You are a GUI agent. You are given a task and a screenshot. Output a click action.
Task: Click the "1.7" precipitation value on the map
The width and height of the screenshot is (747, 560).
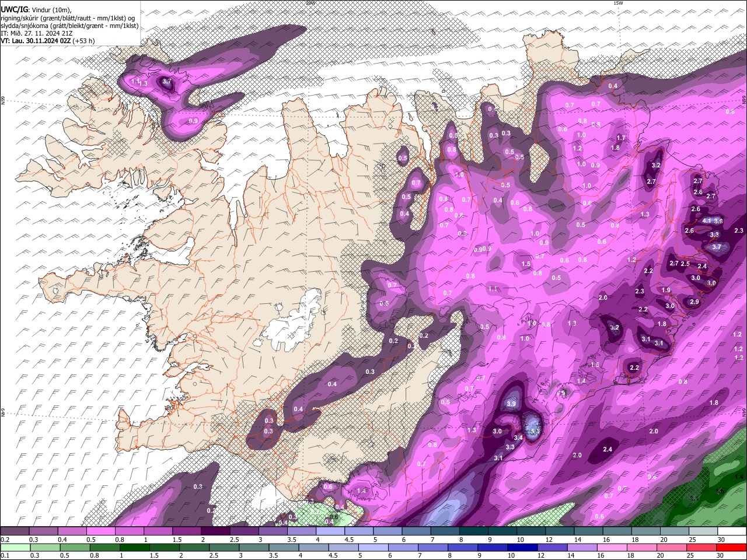click(x=621, y=138)
